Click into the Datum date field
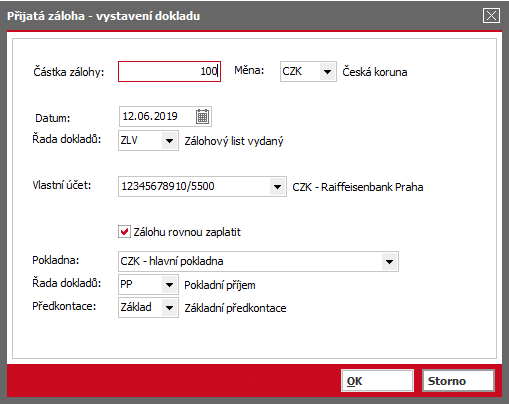Image resolution: width=509 pixels, height=404 pixels. click(x=157, y=116)
